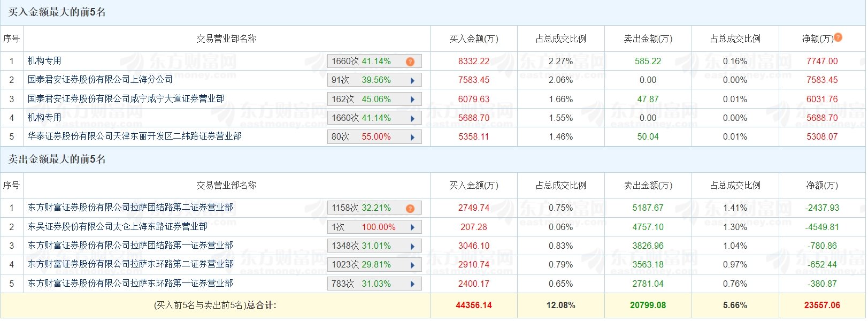Click total buy amount 44356.14
The image size is (868, 321).
474,305
